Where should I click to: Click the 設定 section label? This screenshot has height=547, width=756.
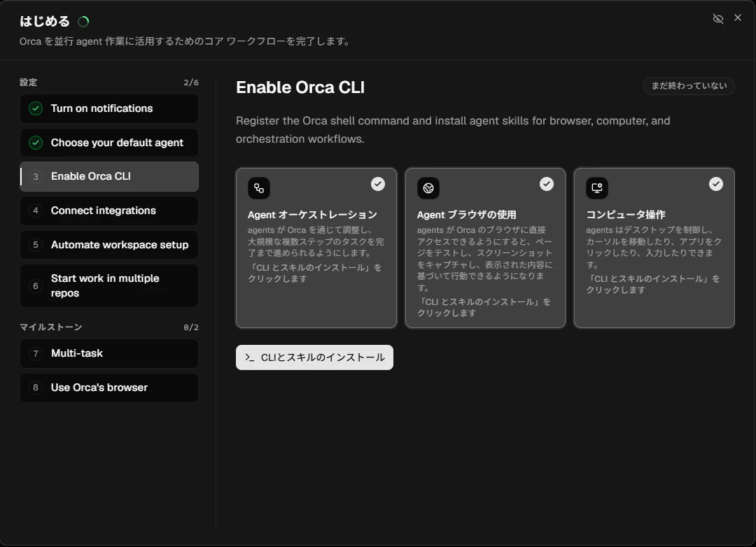(x=29, y=83)
